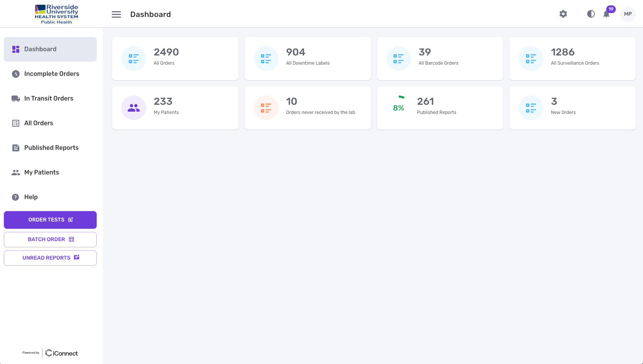Collapse the sidebar with the hamburger menu

point(116,14)
